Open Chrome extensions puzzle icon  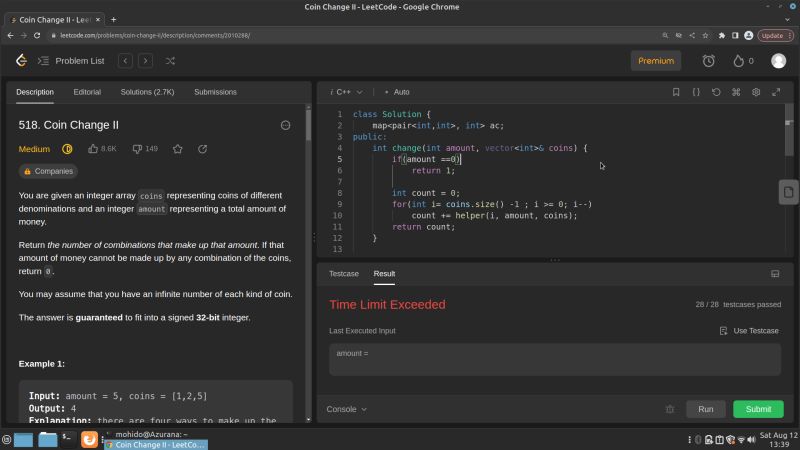721,35
